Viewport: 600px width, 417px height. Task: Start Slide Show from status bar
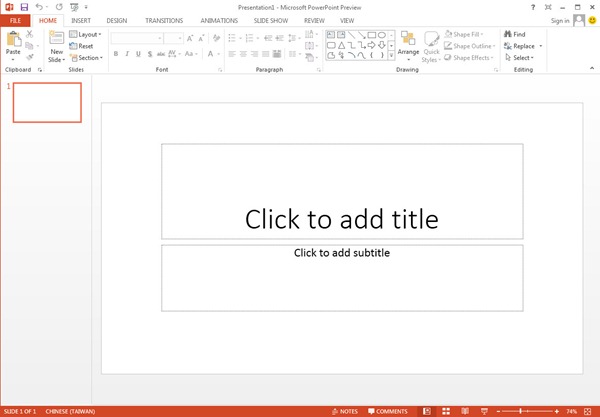click(x=485, y=411)
